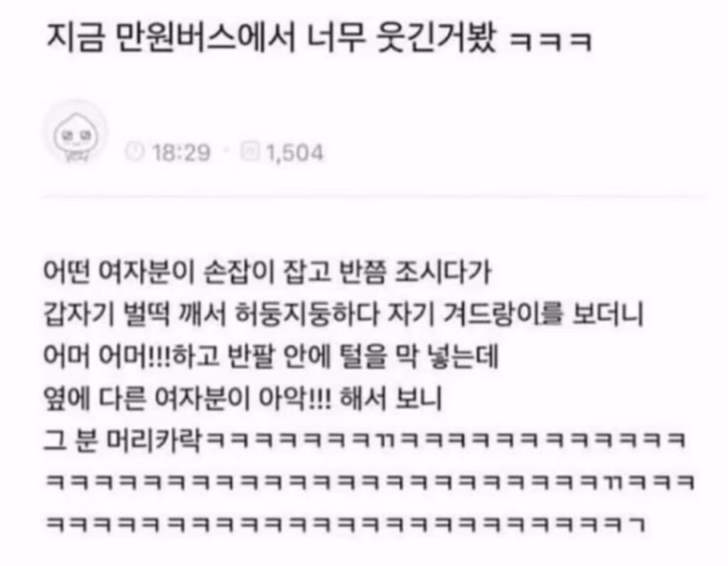Click the middle full row of ㅋㅋㅋ laughter
Screen dimensions: 728x566
tap(370, 482)
